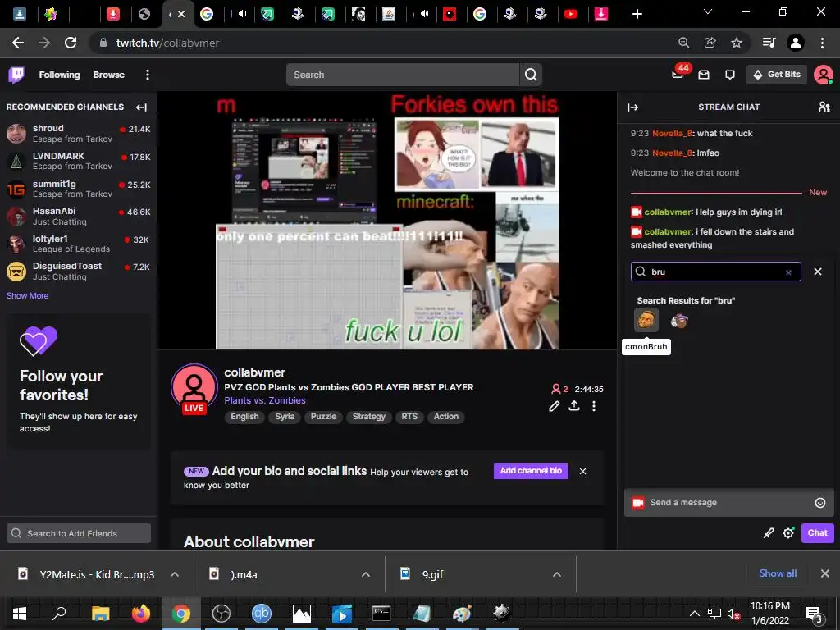Viewport: 840px width, 630px height.
Task: Open stream options three-dot menu
Action: click(x=594, y=406)
